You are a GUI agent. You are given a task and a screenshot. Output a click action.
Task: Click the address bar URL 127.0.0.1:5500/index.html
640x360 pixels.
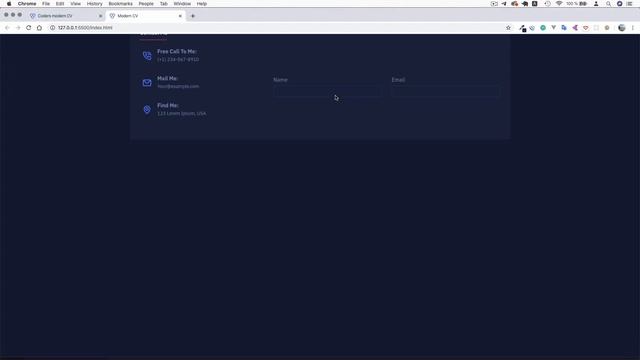[x=85, y=28]
